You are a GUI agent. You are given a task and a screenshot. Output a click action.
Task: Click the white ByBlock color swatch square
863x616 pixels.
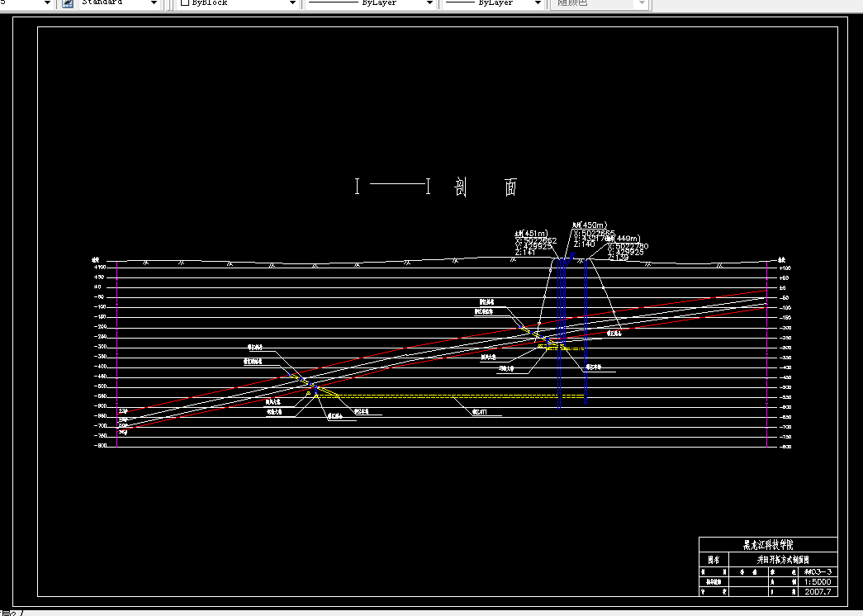[185, 2]
